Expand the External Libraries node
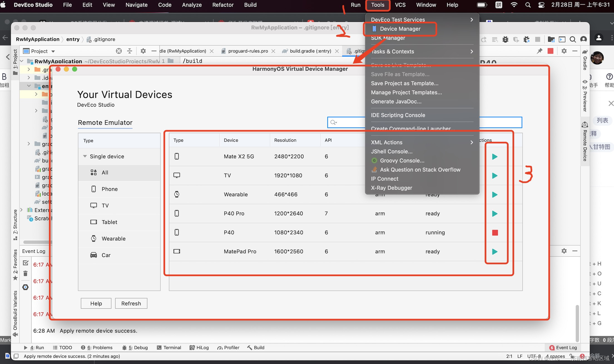This screenshot has width=614, height=364. point(22,210)
